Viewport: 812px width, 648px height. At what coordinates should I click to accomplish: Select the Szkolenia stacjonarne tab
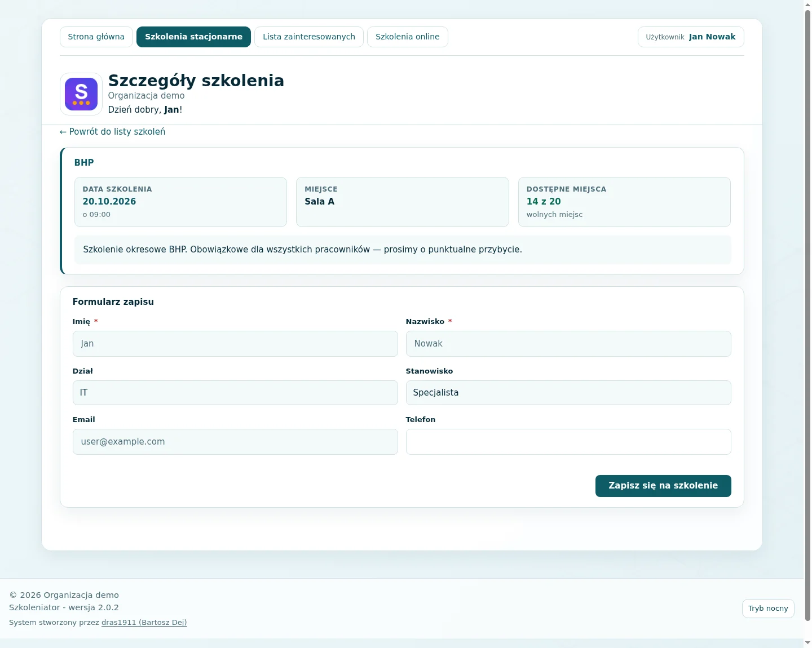tap(193, 37)
